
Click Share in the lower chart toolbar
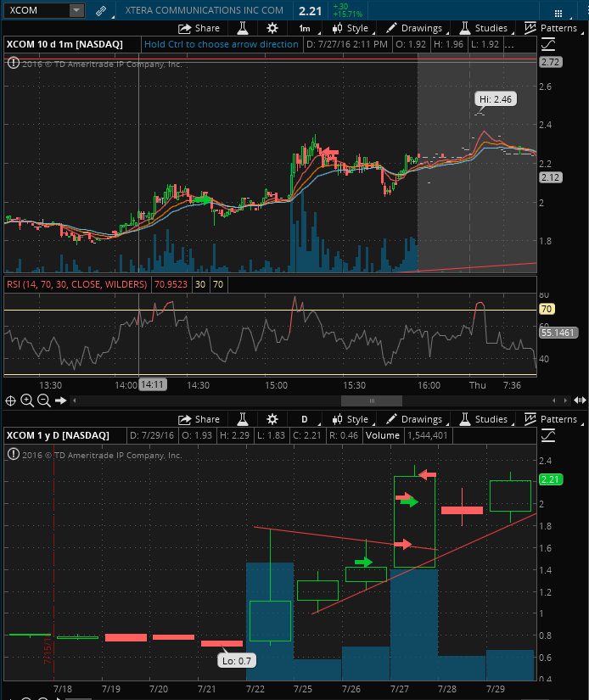pyautogui.click(x=199, y=419)
